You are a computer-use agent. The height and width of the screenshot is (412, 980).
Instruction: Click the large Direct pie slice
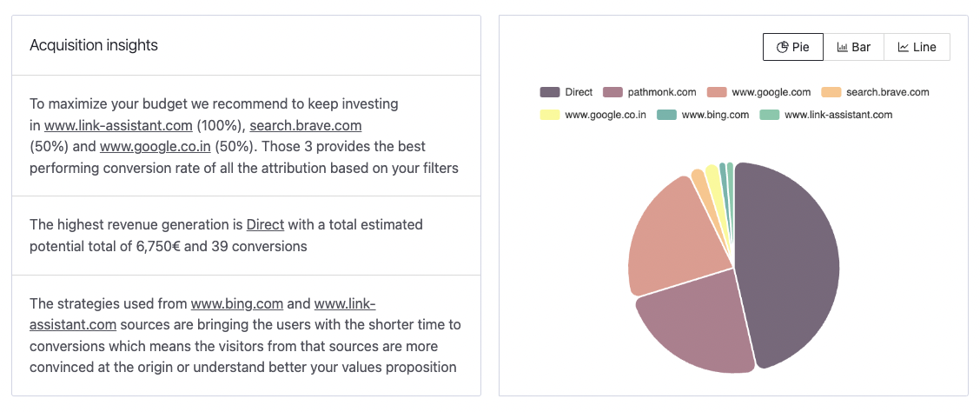click(791, 261)
